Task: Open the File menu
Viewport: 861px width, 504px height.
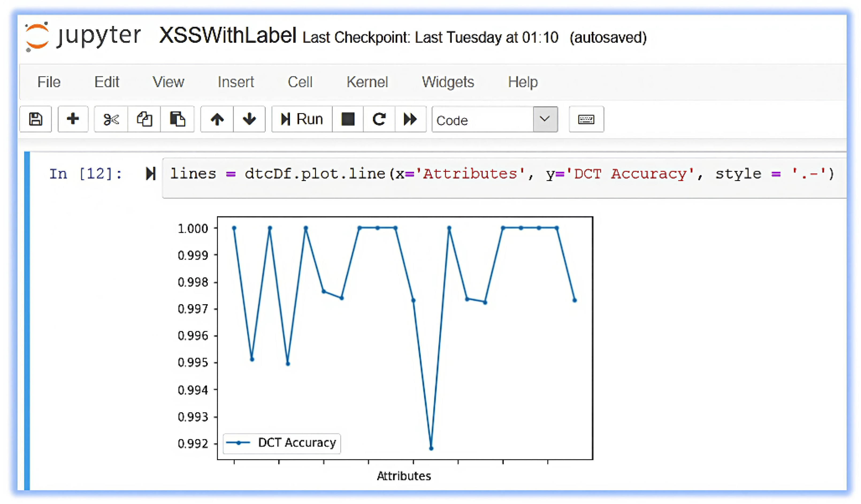Action: click(x=49, y=82)
